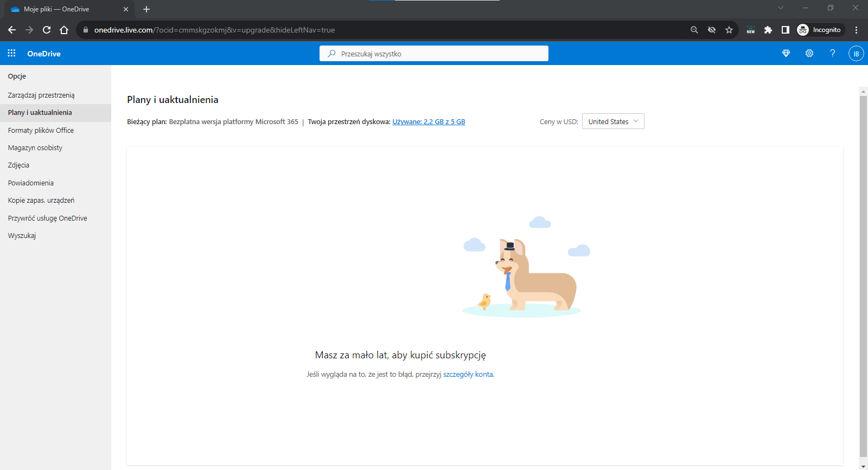Click the Bezpłatna wersja platformy Microsoft 365 text
This screenshot has width=868, height=470.
233,122
